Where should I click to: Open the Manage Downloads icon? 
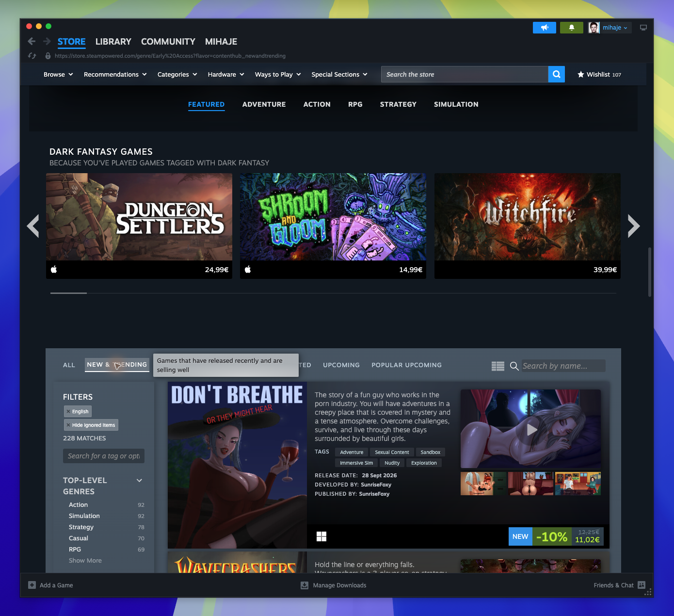305,585
